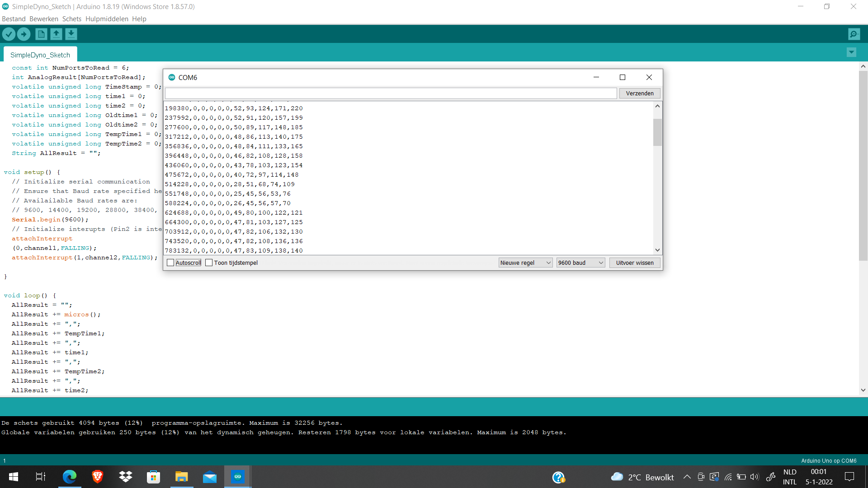Toggle Autoscroll off in COM6 window
Image resolution: width=868 pixels, height=488 pixels.
tap(170, 262)
